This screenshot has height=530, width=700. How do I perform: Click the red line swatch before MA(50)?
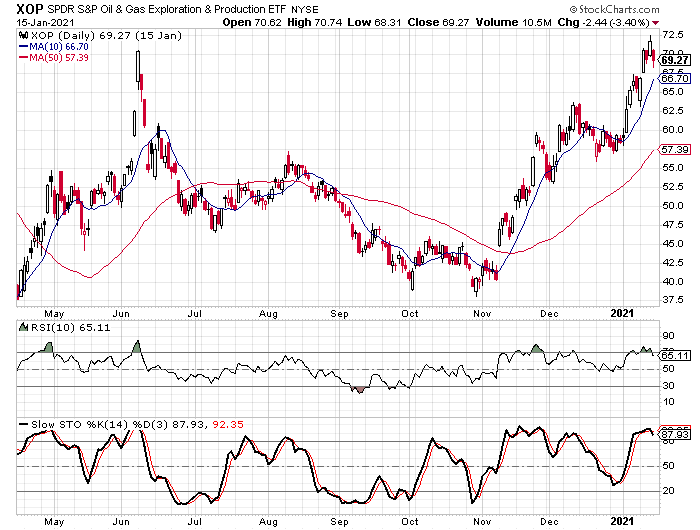[23, 58]
